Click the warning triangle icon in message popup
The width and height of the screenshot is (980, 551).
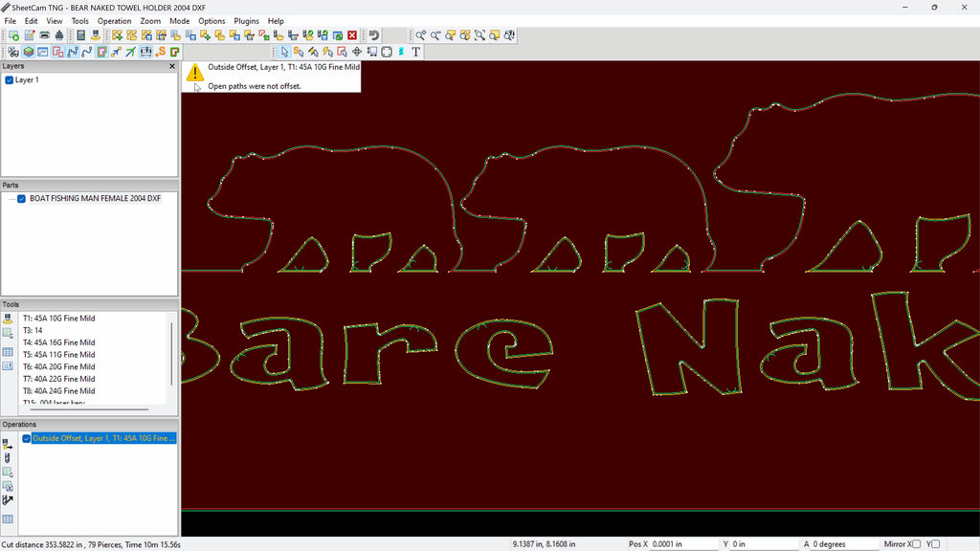click(195, 73)
